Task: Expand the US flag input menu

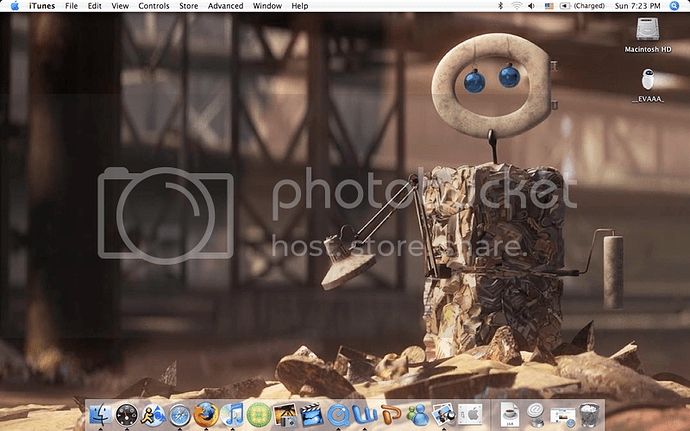Action: [x=549, y=6]
